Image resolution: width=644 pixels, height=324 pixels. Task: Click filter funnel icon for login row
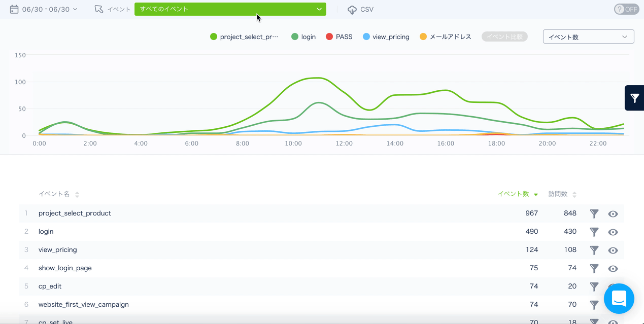[594, 232]
